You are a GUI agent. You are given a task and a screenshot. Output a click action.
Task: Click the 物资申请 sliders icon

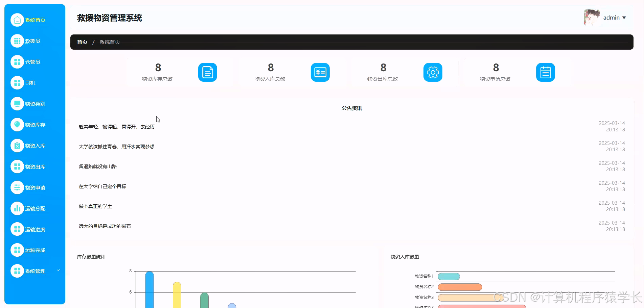17,187
